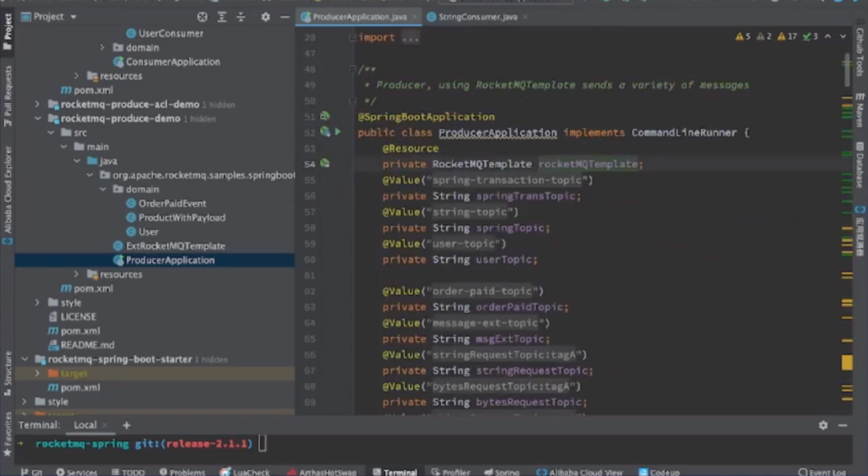Open the LuaCheck tool window
Screen dimensions: 868x476
[244, 472]
